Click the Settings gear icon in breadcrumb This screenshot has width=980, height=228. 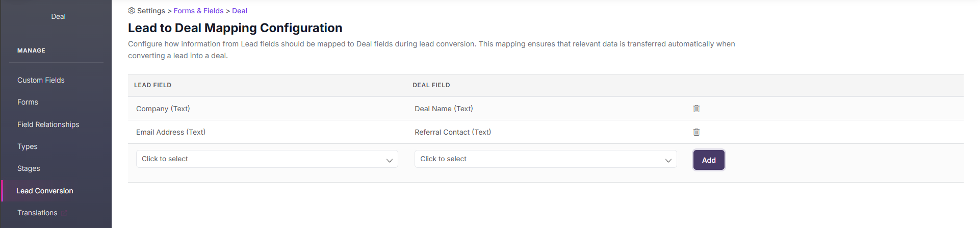(132, 11)
